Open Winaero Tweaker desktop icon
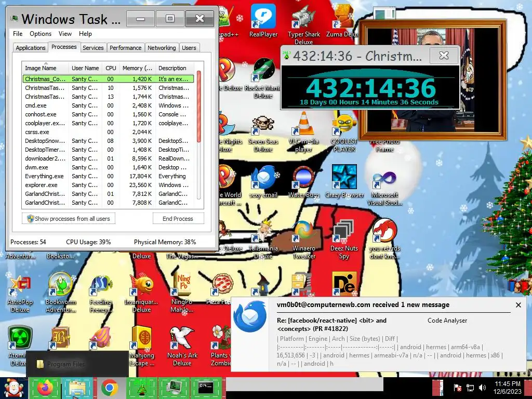 click(x=303, y=239)
